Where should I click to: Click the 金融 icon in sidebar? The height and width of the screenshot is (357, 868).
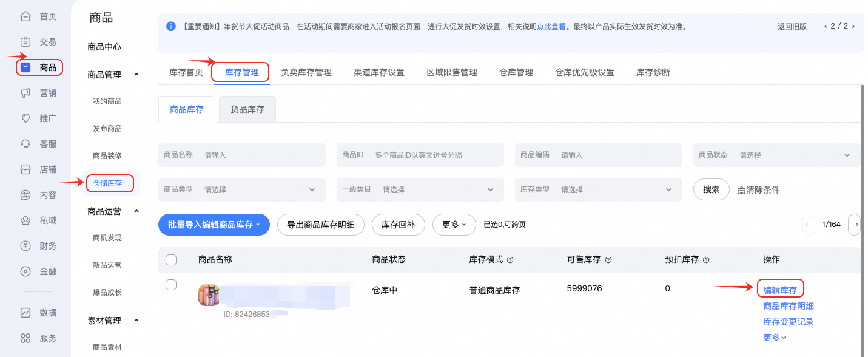[25, 271]
